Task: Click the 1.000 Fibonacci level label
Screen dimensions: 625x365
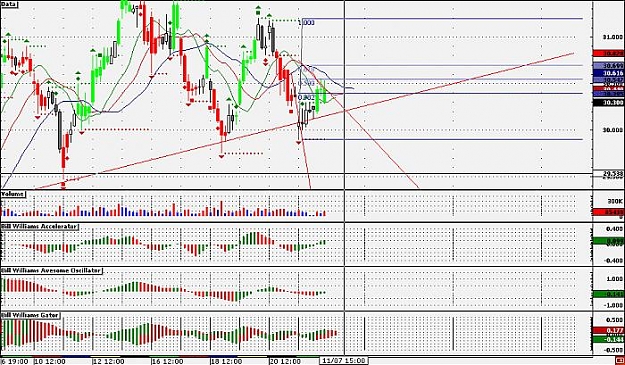Action: point(306,23)
